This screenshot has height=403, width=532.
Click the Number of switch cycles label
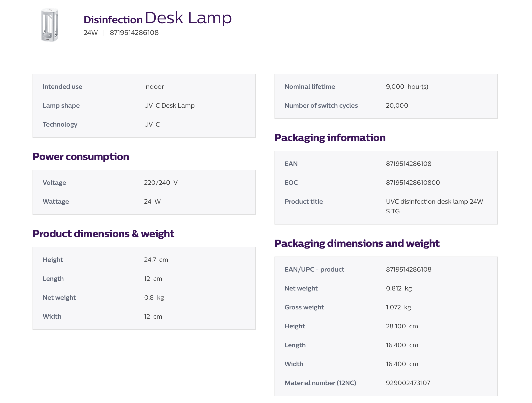coord(321,105)
